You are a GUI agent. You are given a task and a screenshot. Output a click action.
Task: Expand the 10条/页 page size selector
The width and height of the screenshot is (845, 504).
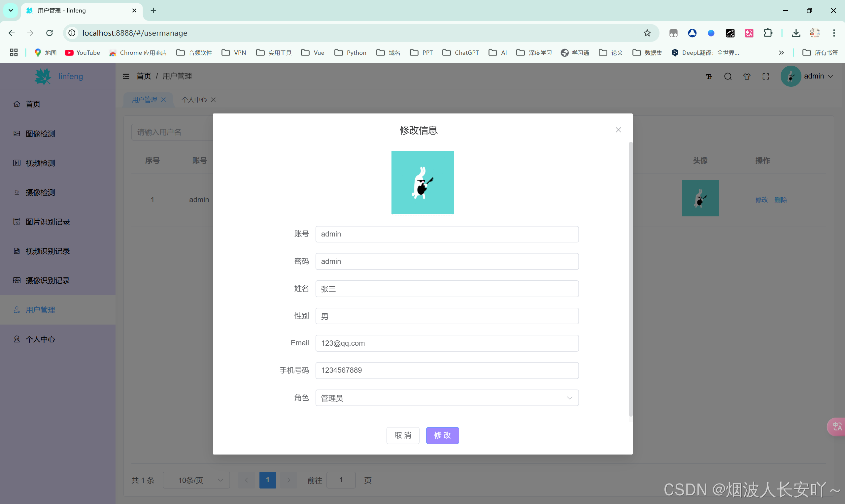(x=196, y=480)
